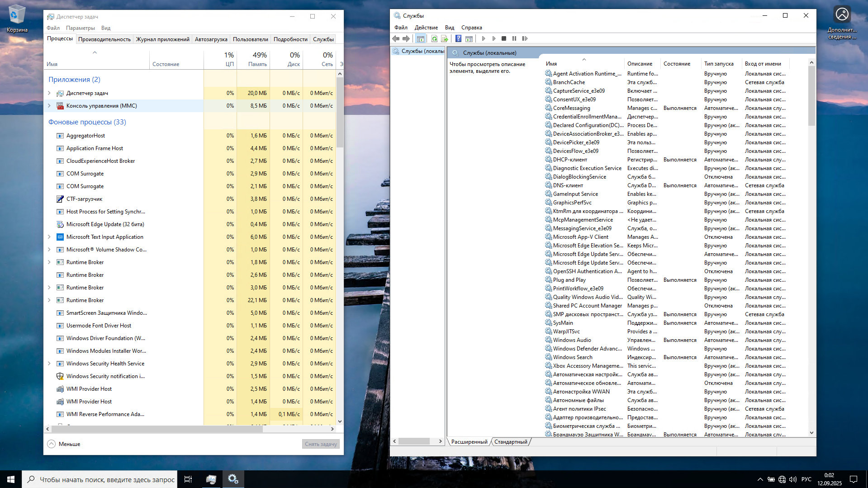Click the Restart service icon

tap(525, 38)
